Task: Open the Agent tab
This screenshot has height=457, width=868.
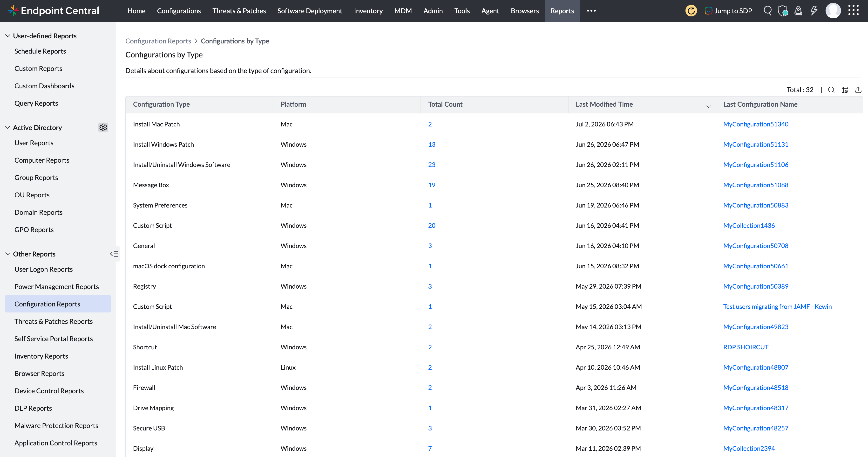Action: pyautogui.click(x=490, y=11)
